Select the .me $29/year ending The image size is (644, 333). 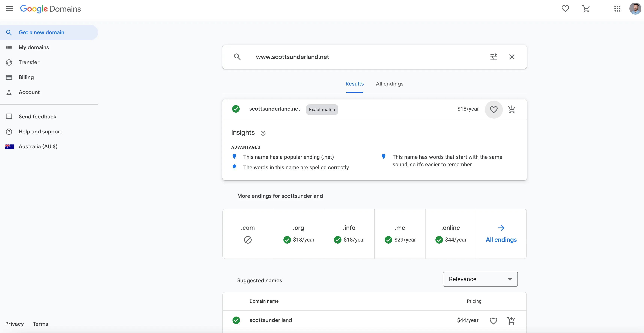pyautogui.click(x=400, y=234)
